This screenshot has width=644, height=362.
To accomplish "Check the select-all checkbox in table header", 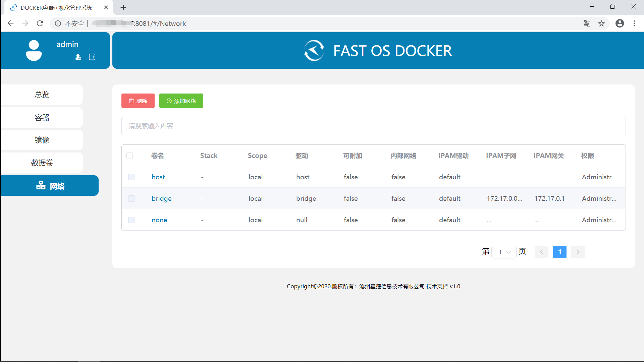I will click(x=130, y=156).
